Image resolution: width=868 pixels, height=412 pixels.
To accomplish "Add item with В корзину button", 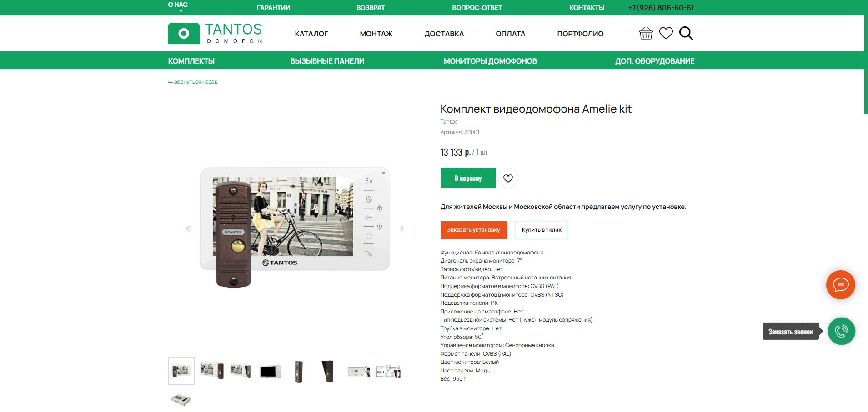I will pyautogui.click(x=468, y=178).
